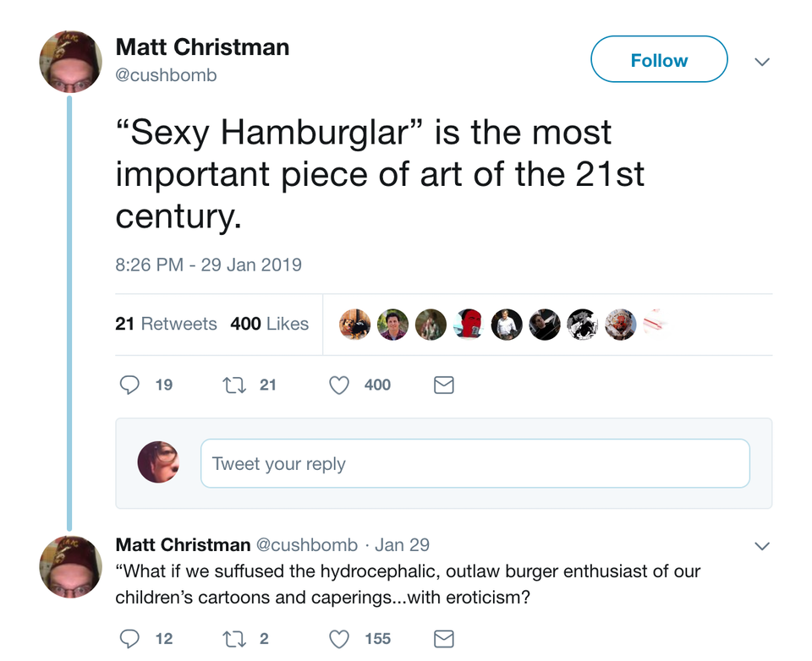Image resolution: width=812 pixels, height=661 pixels.
Task: Open the @cushbomb handle under main name
Action: [x=166, y=75]
